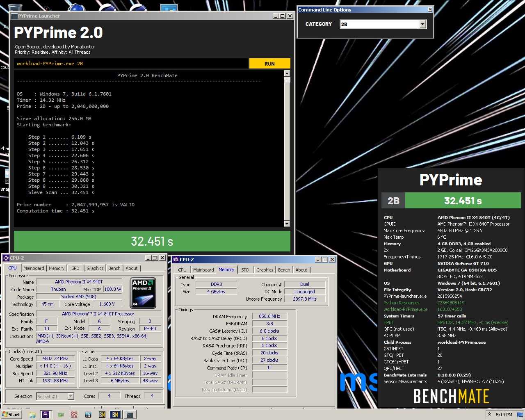Click the left CPU-Z window title icon
525x420 pixels.
[x=6, y=258]
